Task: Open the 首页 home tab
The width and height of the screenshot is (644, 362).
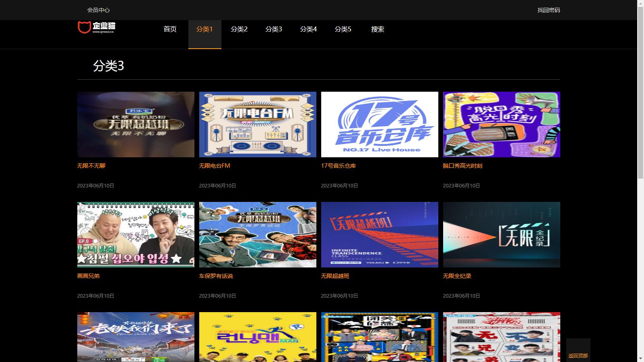Action: (x=170, y=29)
